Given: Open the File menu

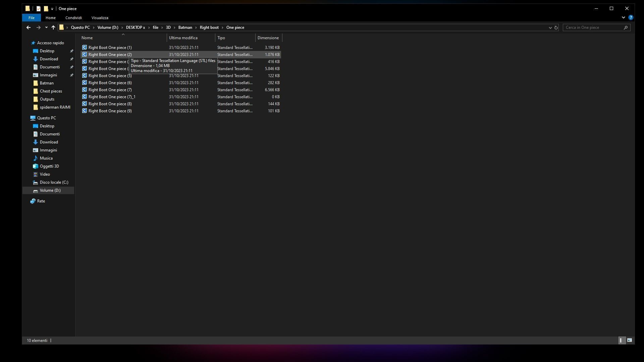Looking at the screenshot, I should pos(31,18).
